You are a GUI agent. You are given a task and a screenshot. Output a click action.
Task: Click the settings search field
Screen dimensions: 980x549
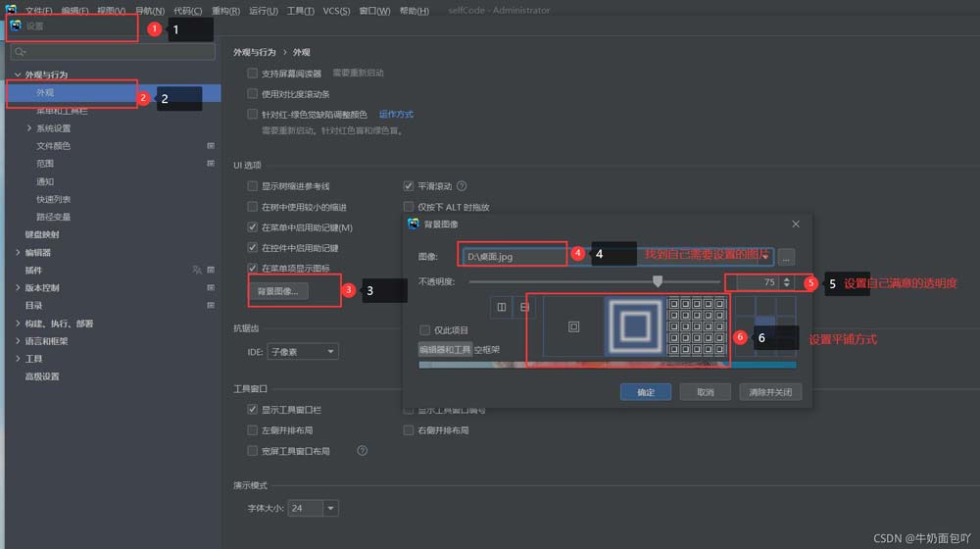113,52
